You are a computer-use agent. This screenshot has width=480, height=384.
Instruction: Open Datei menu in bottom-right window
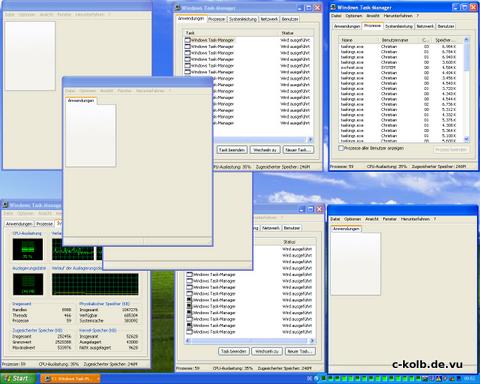tap(335, 219)
